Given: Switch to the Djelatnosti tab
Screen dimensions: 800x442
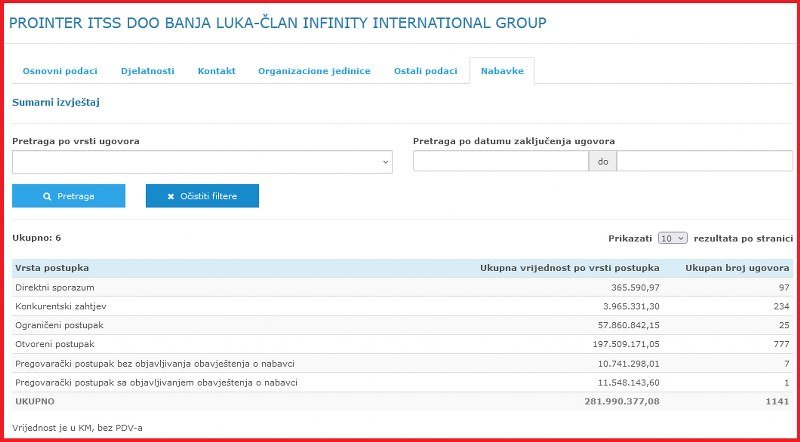Looking at the screenshot, I should (x=147, y=71).
